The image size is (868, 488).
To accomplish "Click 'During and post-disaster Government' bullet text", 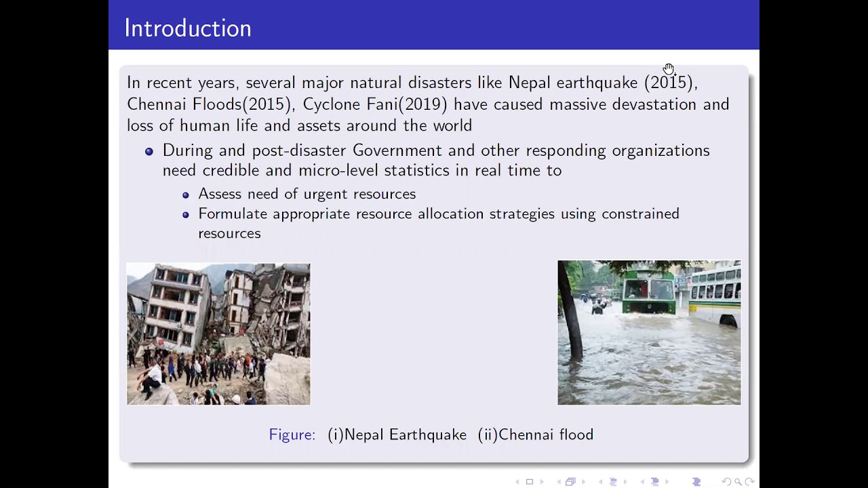I will [x=302, y=150].
